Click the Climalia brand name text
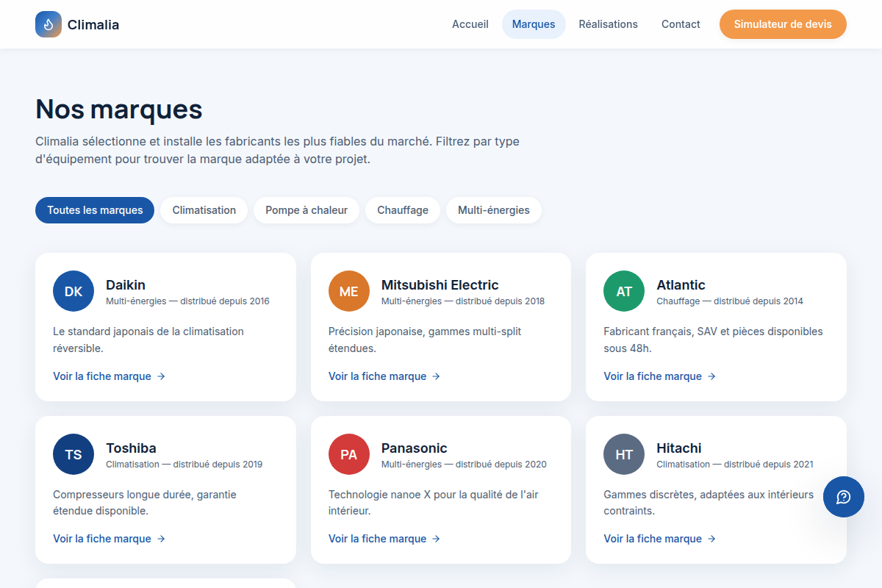882x588 pixels. (93, 25)
